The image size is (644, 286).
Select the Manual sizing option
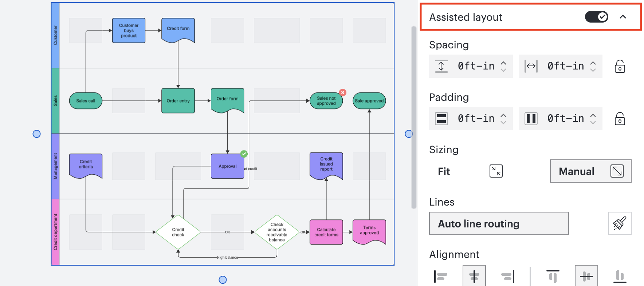click(x=591, y=171)
